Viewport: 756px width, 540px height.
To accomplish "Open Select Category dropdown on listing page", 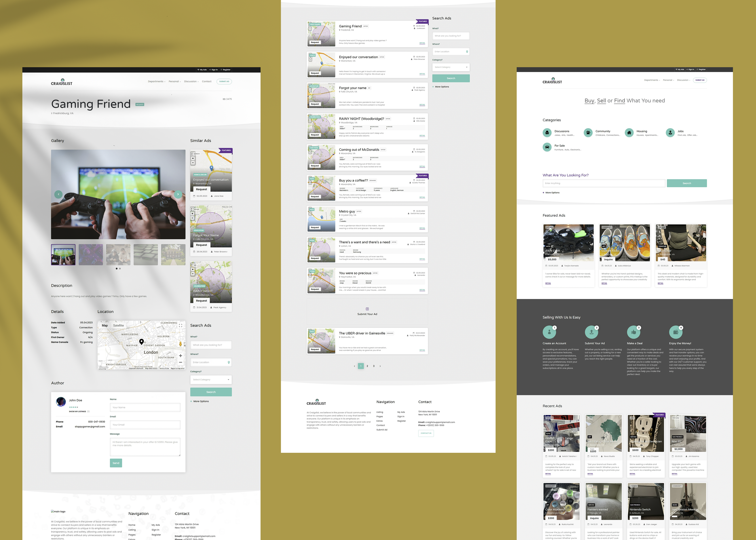I will [451, 67].
